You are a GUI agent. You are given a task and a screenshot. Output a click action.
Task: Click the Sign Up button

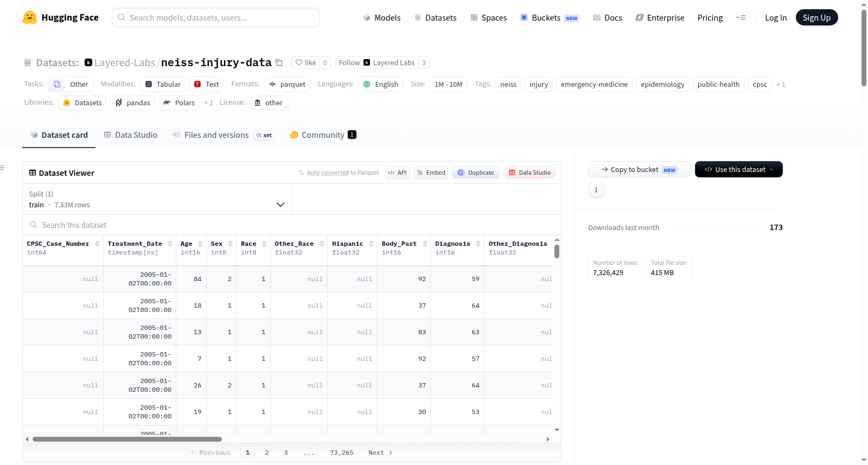[x=816, y=17]
